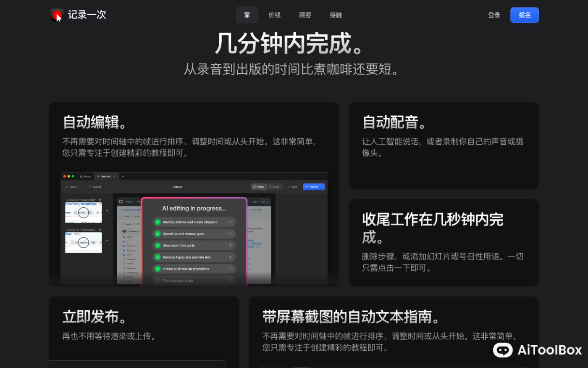Click the AiToolBox robot icon at bottom right

(x=502, y=350)
